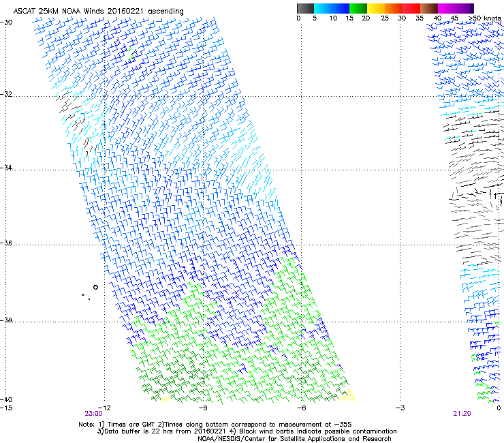Click the '-15' longitude axis label
The height and width of the screenshot is (443, 504).
tap(6, 408)
